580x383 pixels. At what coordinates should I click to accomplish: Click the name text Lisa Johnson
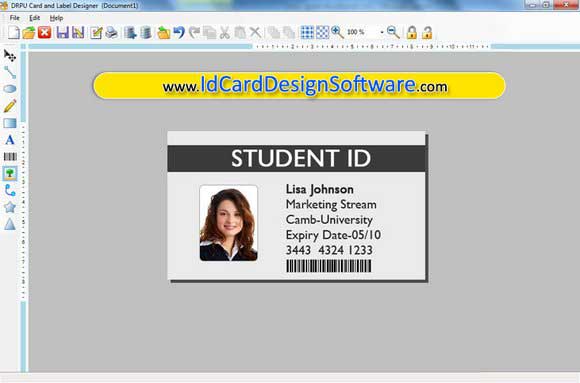click(320, 189)
